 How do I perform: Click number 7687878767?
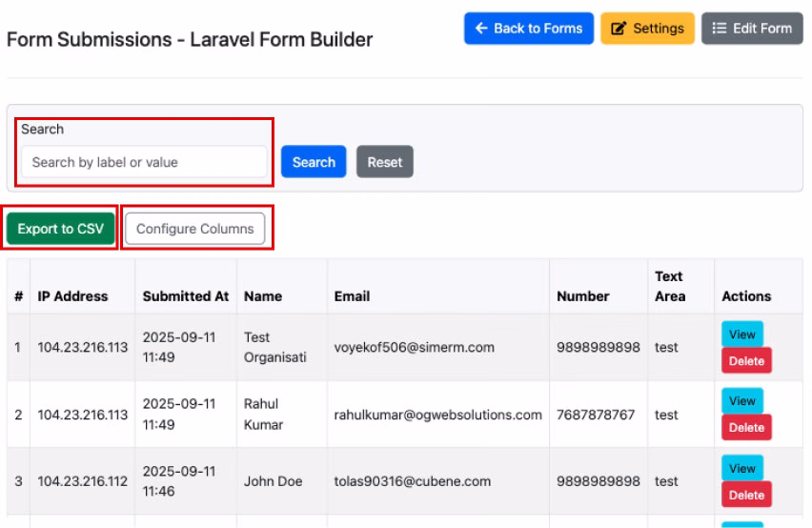pyautogui.click(x=596, y=415)
